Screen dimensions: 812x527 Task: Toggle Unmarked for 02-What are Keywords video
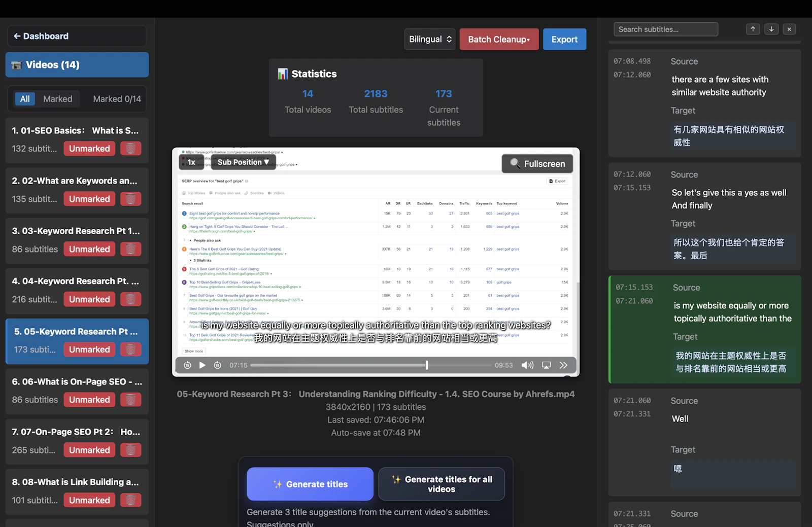pyautogui.click(x=89, y=199)
